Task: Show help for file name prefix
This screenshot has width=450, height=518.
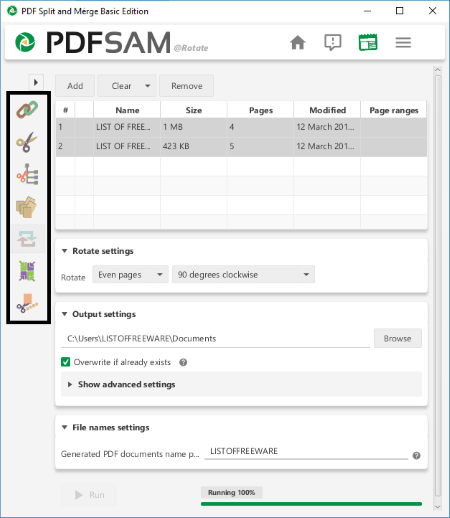Action: (x=416, y=455)
